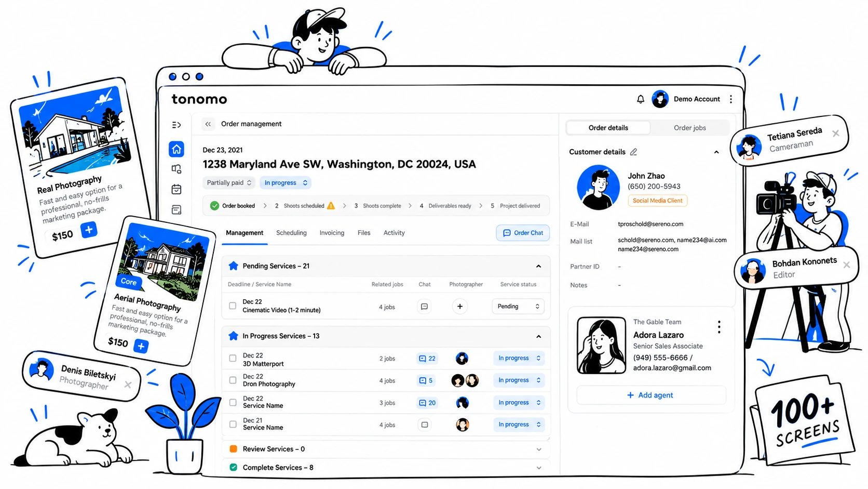Click the Add agent button
The width and height of the screenshot is (868, 489).
click(650, 395)
